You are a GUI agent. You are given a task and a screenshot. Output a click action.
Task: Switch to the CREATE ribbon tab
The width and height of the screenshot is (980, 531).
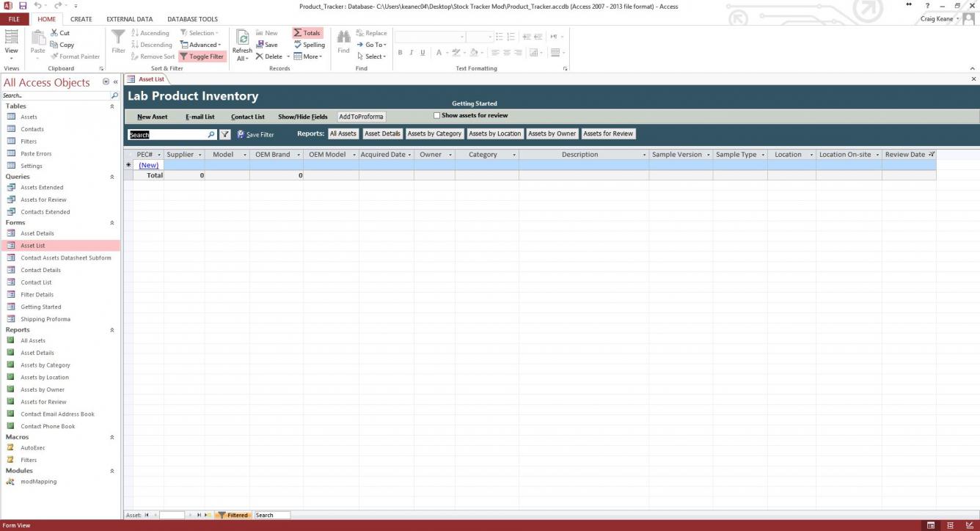tap(81, 19)
